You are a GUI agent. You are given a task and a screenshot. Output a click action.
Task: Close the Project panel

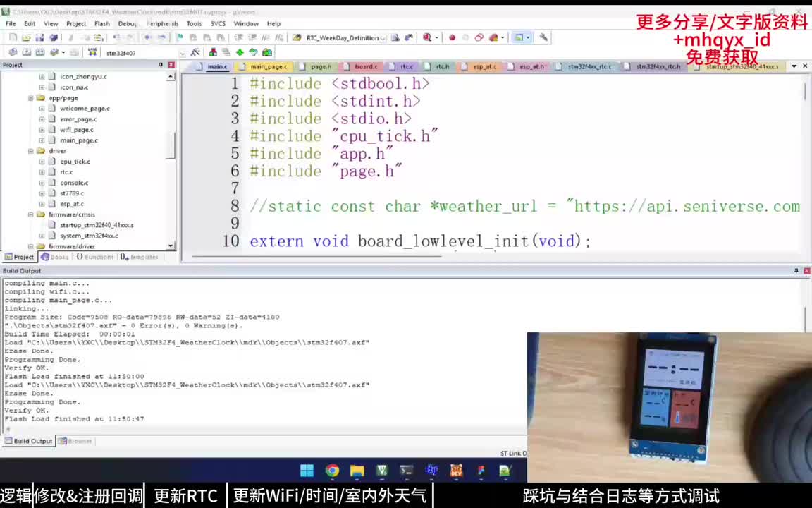171,65
